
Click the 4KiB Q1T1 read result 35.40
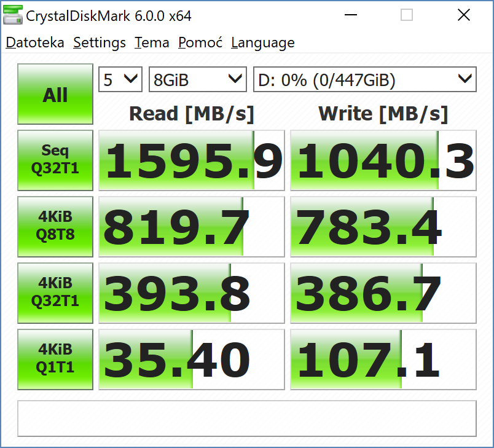(192, 360)
